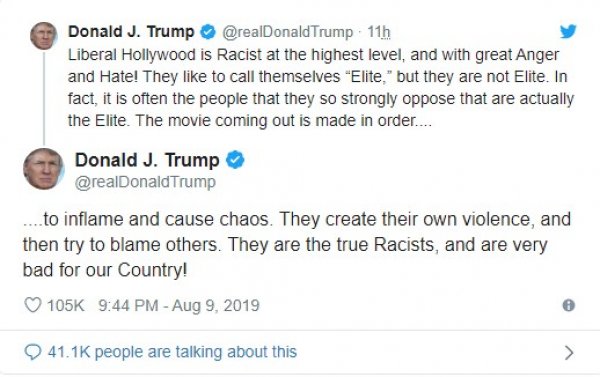The height and width of the screenshot is (377, 600).
Task: Click main tweet text '....to inflame and cause chaos'
Action: (x=297, y=245)
